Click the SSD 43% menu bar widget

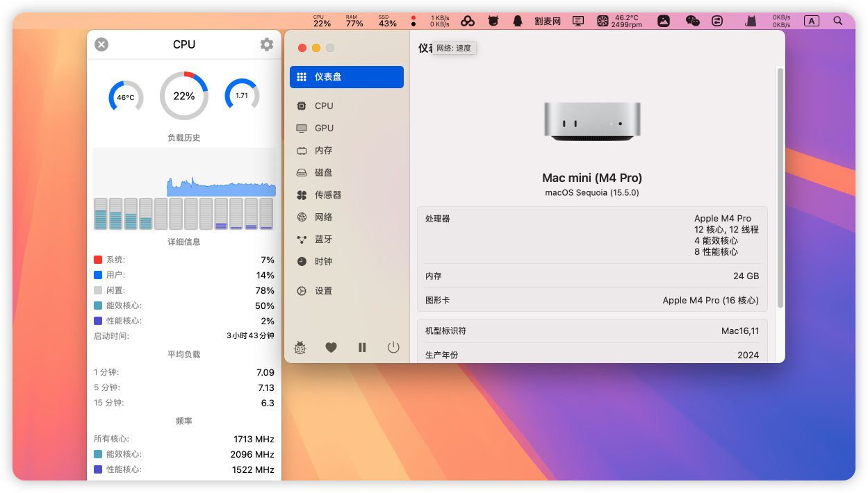pos(388,21)
